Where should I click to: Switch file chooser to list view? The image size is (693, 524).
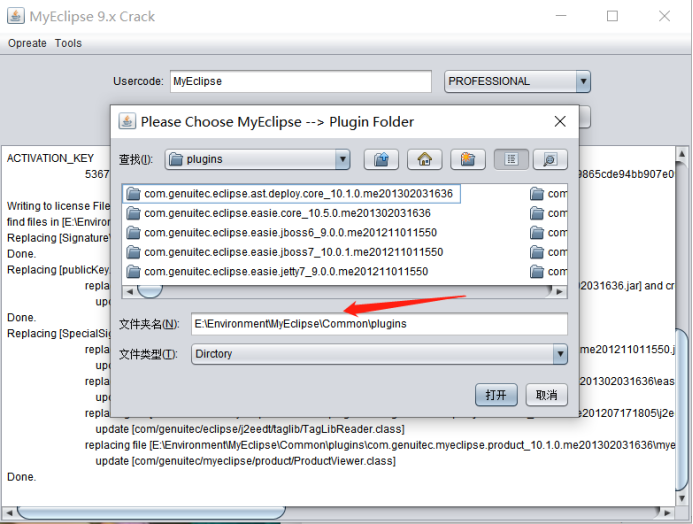[x=511, y=159]
